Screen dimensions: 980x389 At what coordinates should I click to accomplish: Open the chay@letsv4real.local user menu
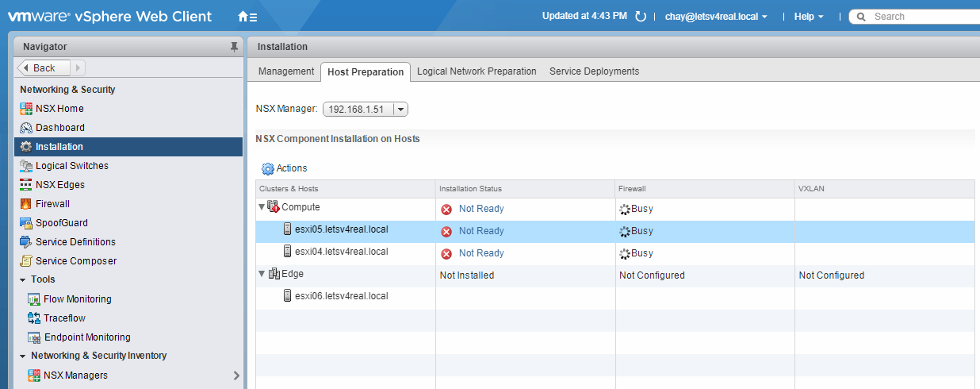pos(716,17)
